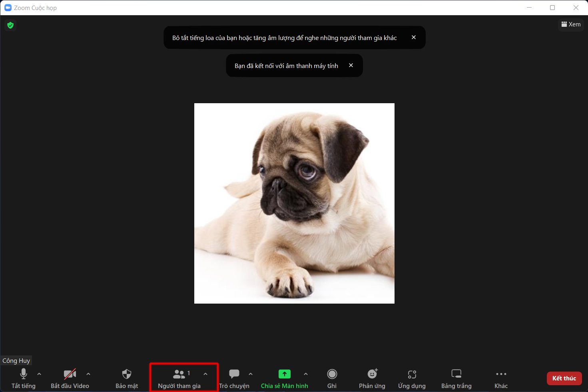
Task: Open the Bảo mật security panel
Action: (x=126, y=374)
